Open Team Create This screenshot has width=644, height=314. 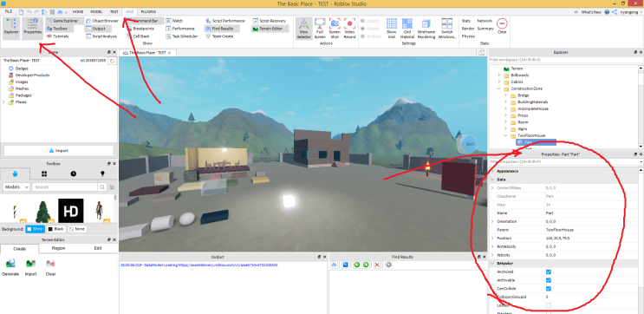pyautogui.click(x=219, y=36)
